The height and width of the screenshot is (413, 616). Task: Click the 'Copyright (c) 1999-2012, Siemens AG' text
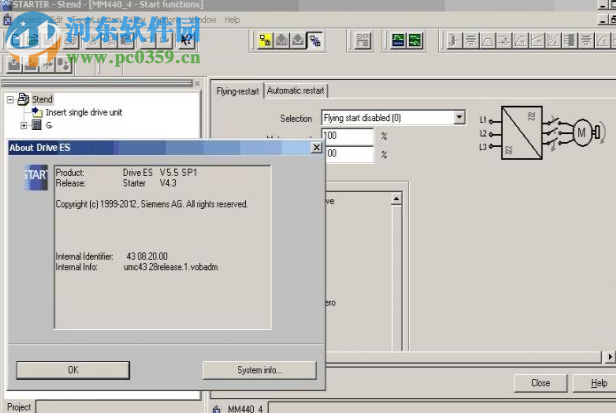(120, 204)
